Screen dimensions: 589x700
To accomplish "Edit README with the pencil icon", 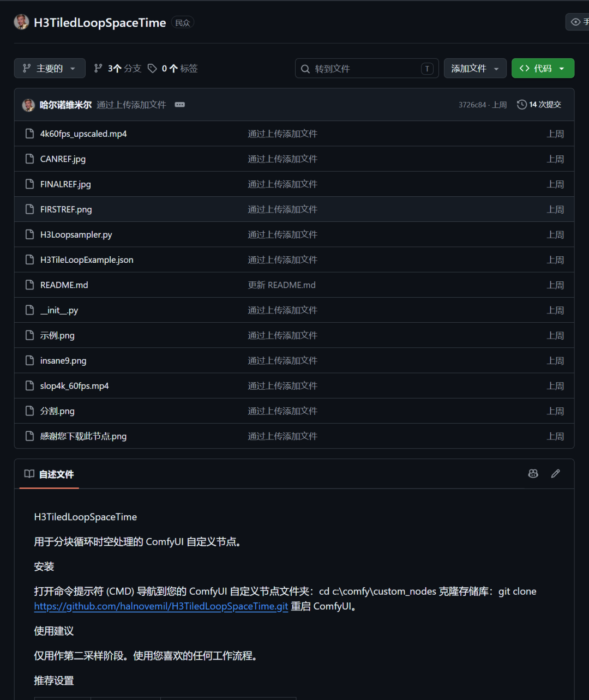I will [556, 474].
